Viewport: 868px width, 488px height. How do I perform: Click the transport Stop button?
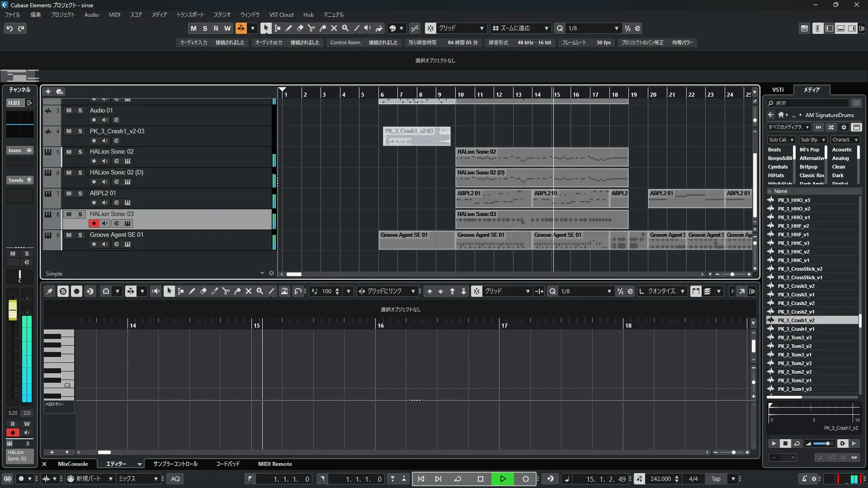click(480, 479)
